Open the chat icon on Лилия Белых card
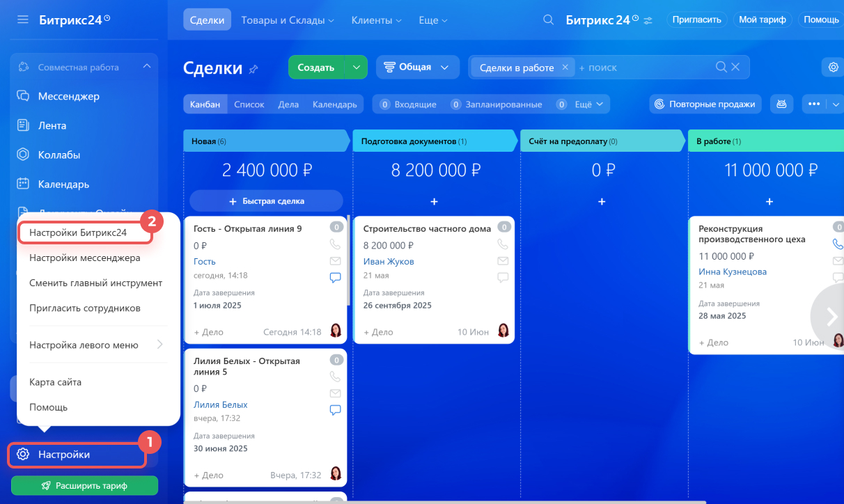 click(x=335, y=409)
